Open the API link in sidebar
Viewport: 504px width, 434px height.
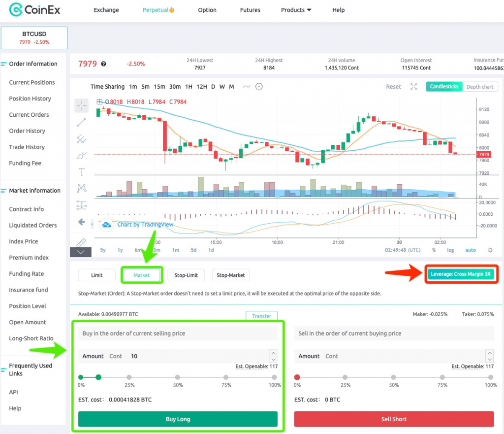13,392
